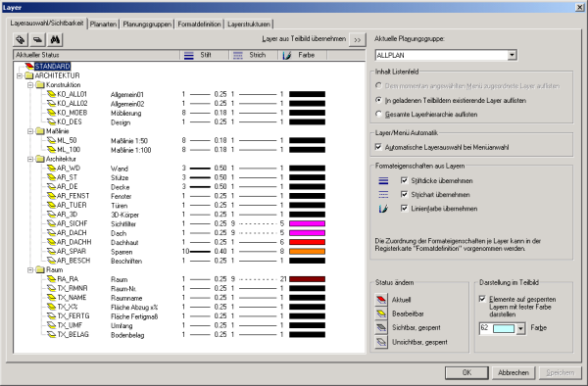This screenshot has height=386, width=588.
Task: Click status icon of AR_ST layer
Action: pos(51,177)
